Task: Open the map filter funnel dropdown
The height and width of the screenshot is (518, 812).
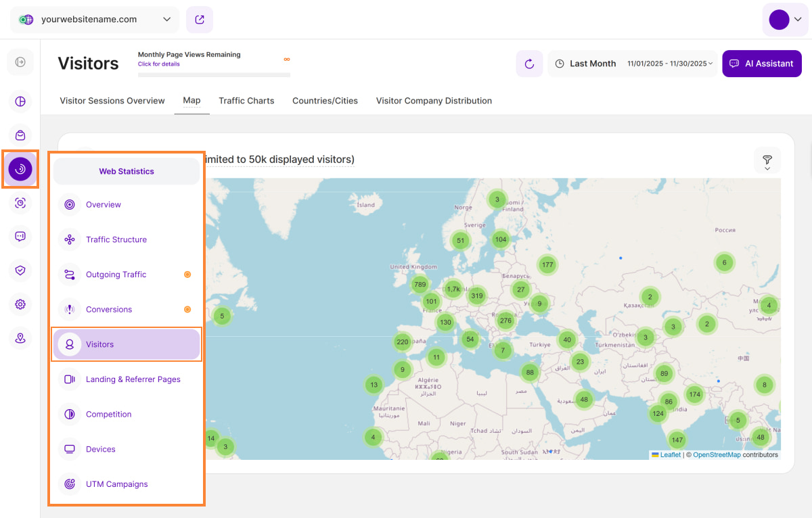Action: pos(767,161)
